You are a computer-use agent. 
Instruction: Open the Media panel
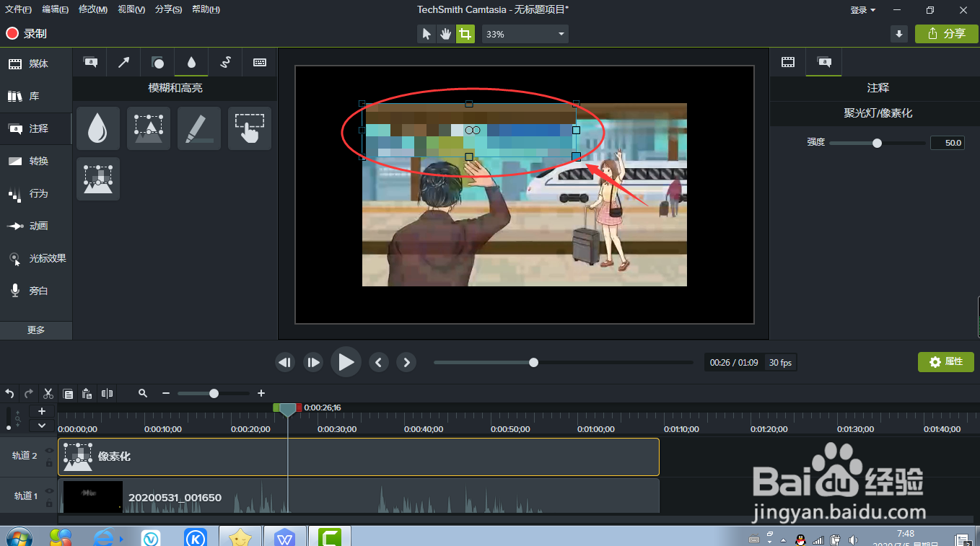(36, 63)
